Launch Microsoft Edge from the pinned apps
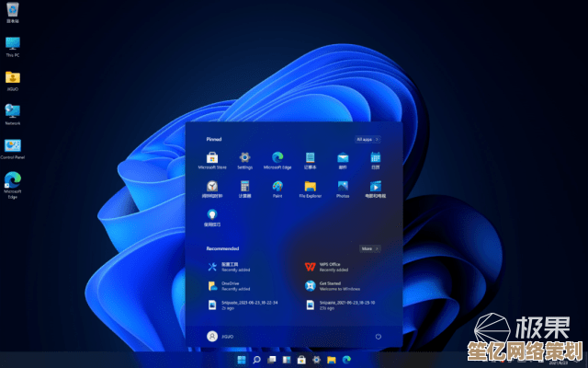The width and height of the screenshot is (588, 368). (277, 158)
